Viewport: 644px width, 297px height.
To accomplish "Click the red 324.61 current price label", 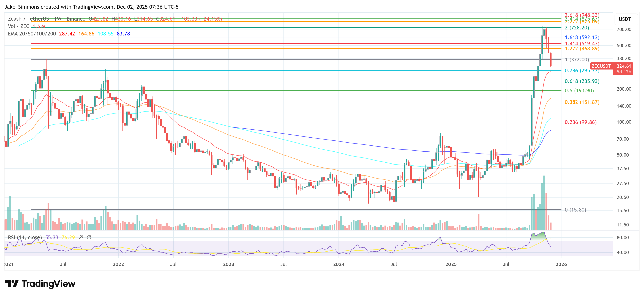I will (624, 66).
